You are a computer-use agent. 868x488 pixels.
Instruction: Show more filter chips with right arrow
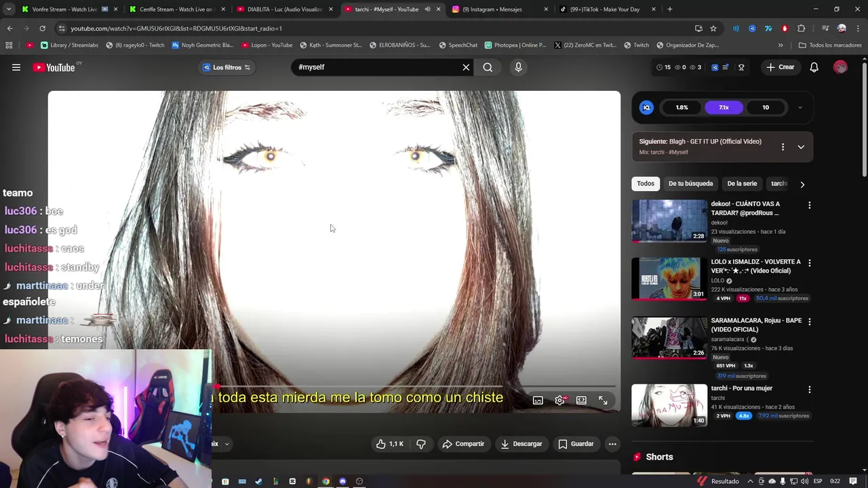[x=802, y=184]
